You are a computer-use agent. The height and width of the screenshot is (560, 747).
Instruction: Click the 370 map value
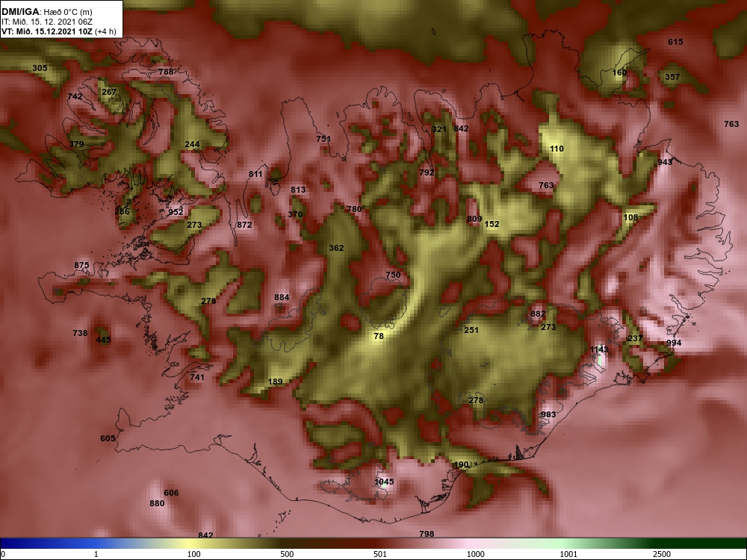(x=295, y=214)
